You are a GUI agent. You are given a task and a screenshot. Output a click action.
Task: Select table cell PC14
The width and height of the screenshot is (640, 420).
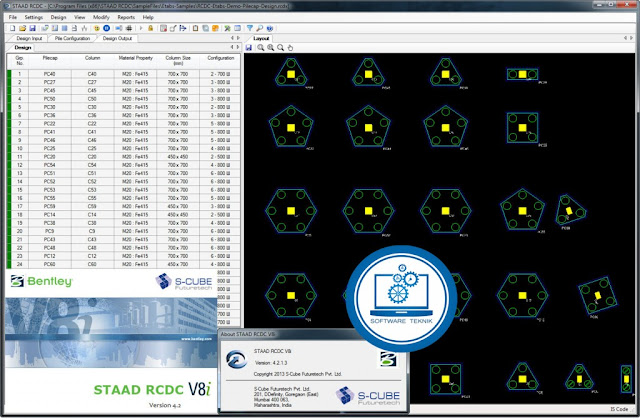[49, 214]
